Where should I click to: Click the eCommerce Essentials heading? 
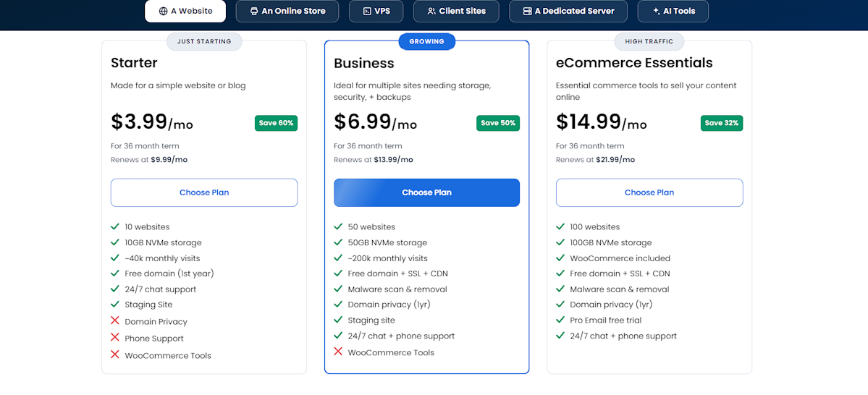pyautogui.click(x=634, y=62)
